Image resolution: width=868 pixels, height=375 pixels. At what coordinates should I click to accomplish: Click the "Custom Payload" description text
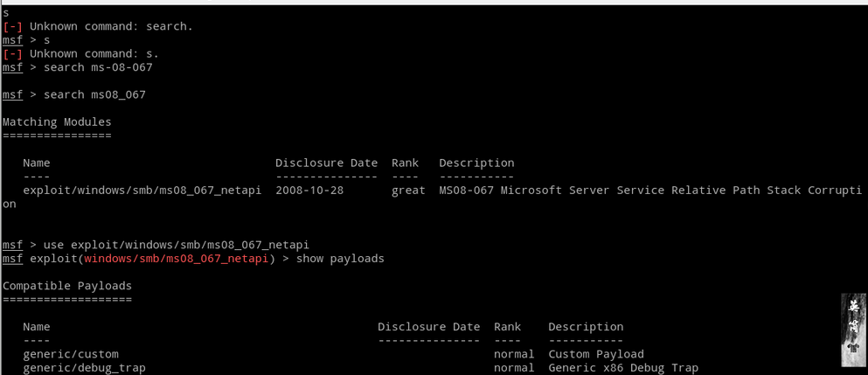click(x=595, y=354)
